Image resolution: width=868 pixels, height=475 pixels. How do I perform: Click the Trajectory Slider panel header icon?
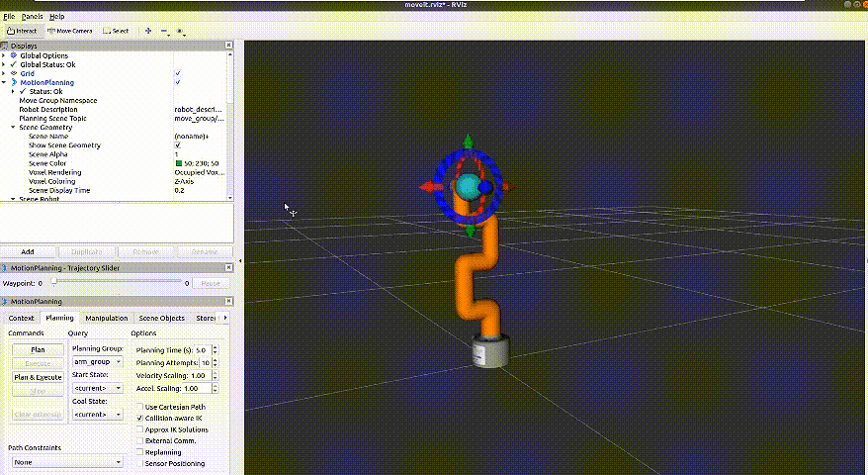[4, 268]
